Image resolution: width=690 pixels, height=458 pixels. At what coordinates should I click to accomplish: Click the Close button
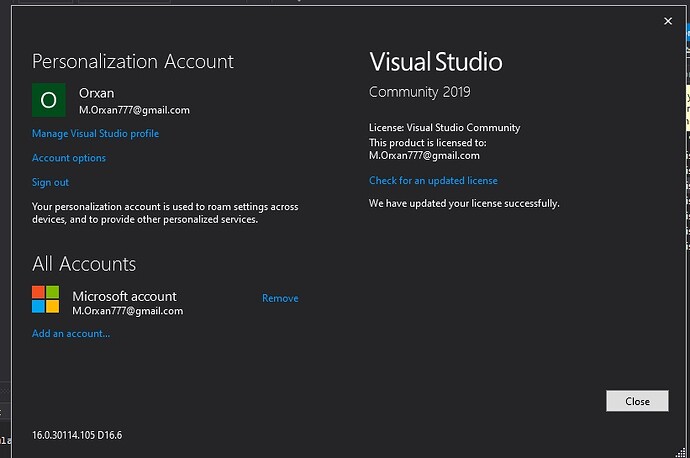[637, 401]
